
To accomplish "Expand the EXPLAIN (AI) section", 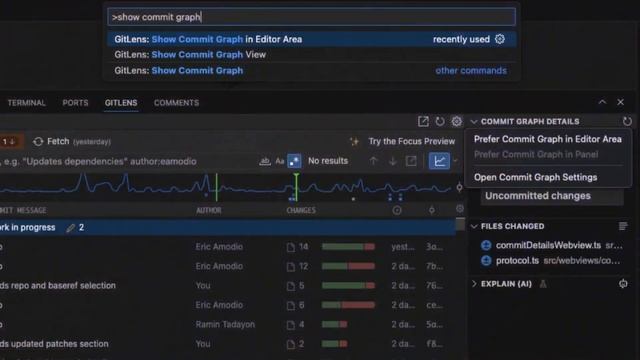I will pos(474,284).
